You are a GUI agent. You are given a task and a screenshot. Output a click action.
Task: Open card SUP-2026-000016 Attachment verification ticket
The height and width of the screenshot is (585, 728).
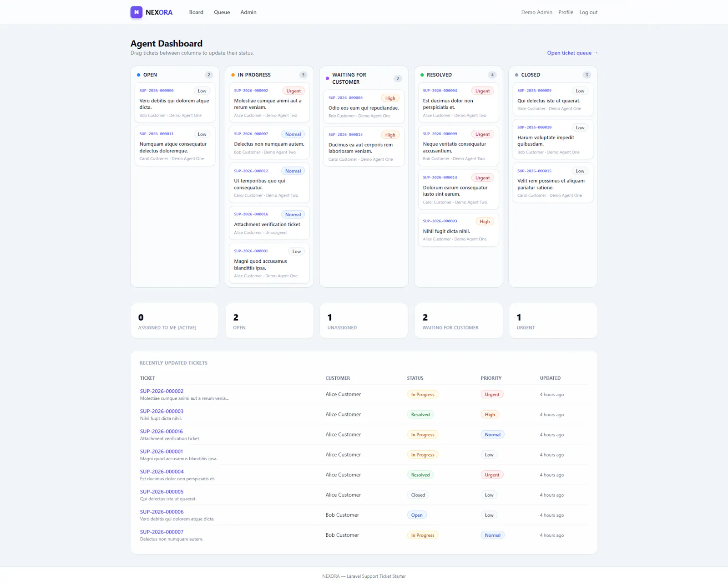click(269, 223)
